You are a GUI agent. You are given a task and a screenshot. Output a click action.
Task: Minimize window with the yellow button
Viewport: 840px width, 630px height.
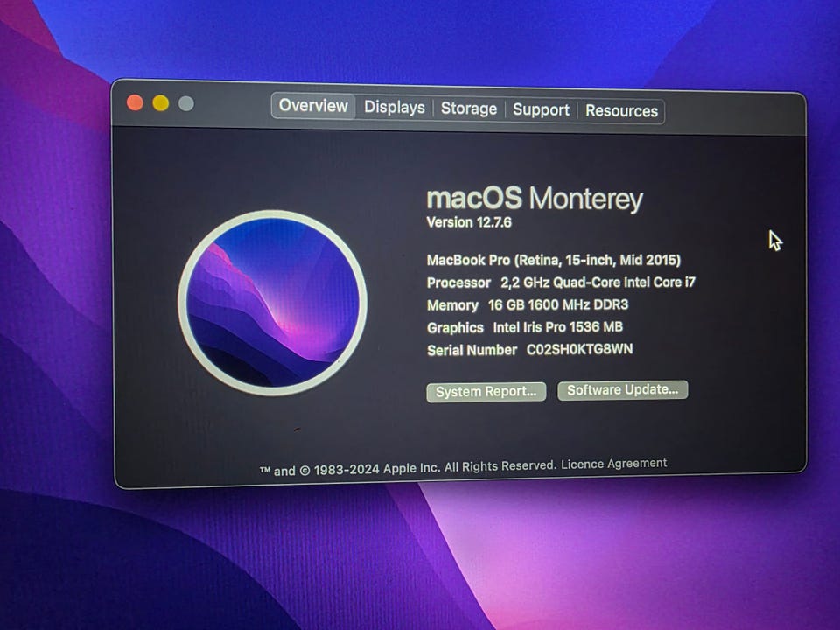[x=161, y=103]
